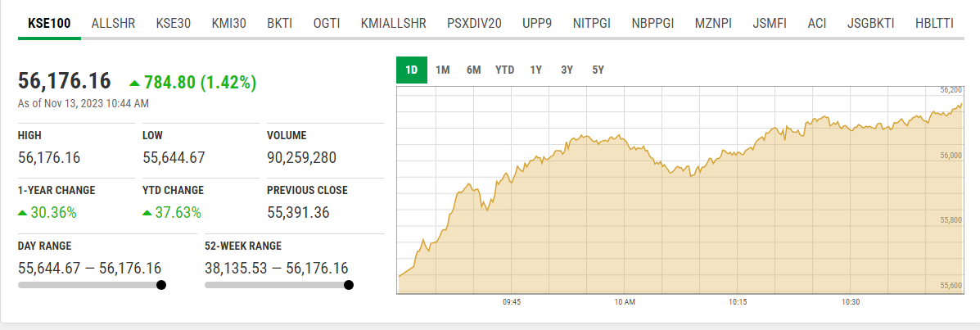This screenshot has height=330, width=980.
Task: Select the KMI30 index tab
Action: click(228, 23)
